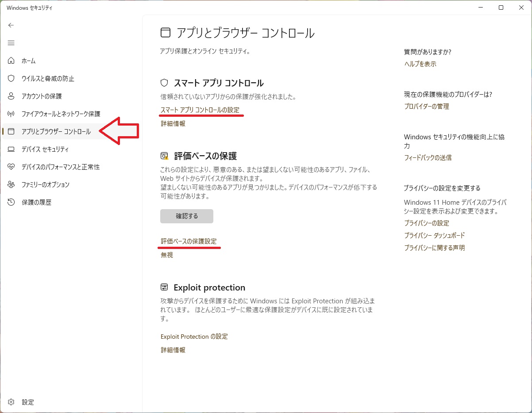Click the スマート アプリ コントロール shield icon
Viewport: 532px width, 413px height.
(x=164, y=83)
